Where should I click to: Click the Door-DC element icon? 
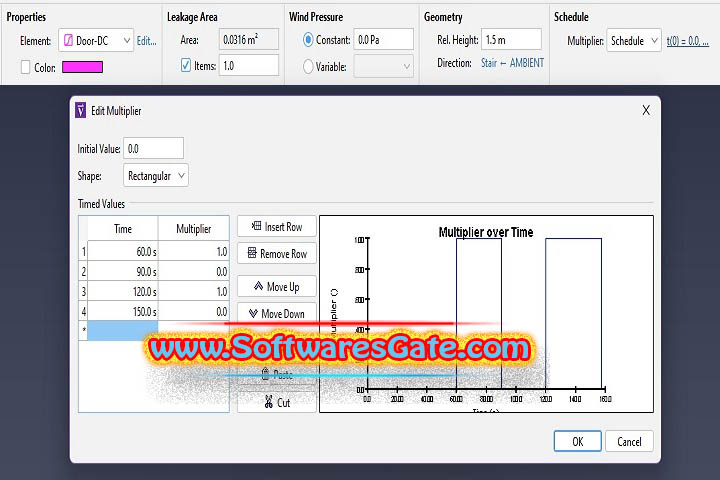pos(68,40)
